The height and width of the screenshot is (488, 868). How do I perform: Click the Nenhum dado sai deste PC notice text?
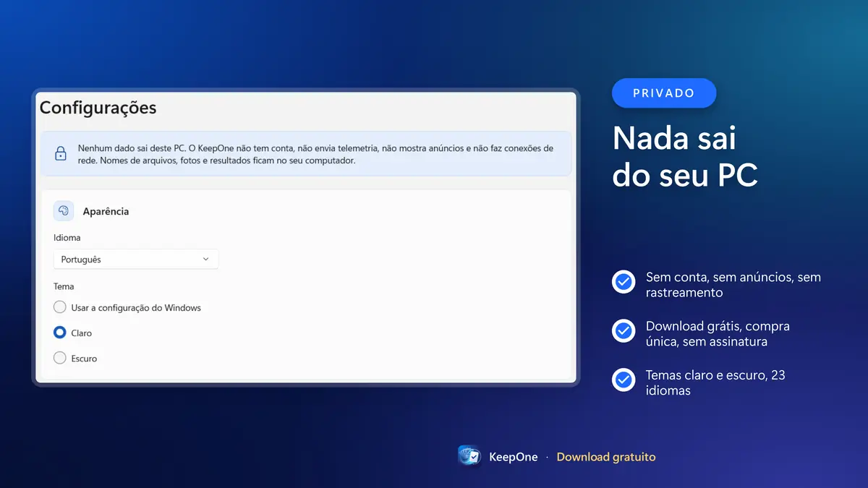pyautogui.click(x=315, y=154)
